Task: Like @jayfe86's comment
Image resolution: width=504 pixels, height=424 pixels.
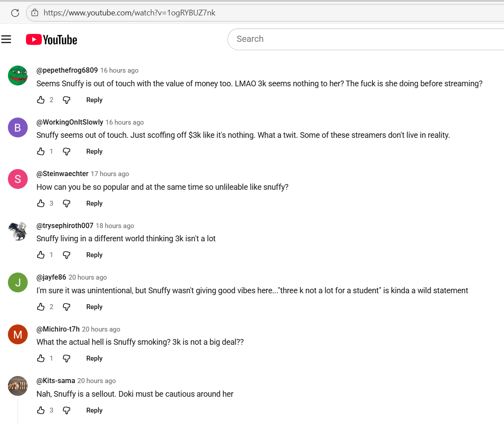Action: [41, 307]
